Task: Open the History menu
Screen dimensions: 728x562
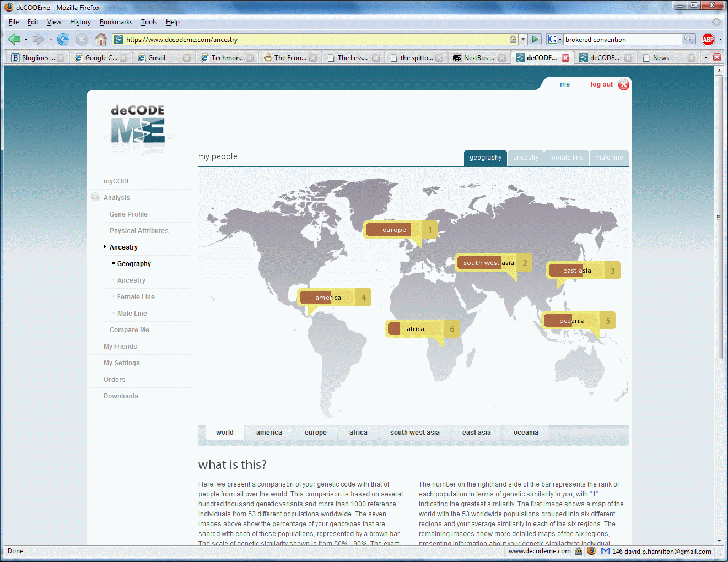Action: coord(80,22)
